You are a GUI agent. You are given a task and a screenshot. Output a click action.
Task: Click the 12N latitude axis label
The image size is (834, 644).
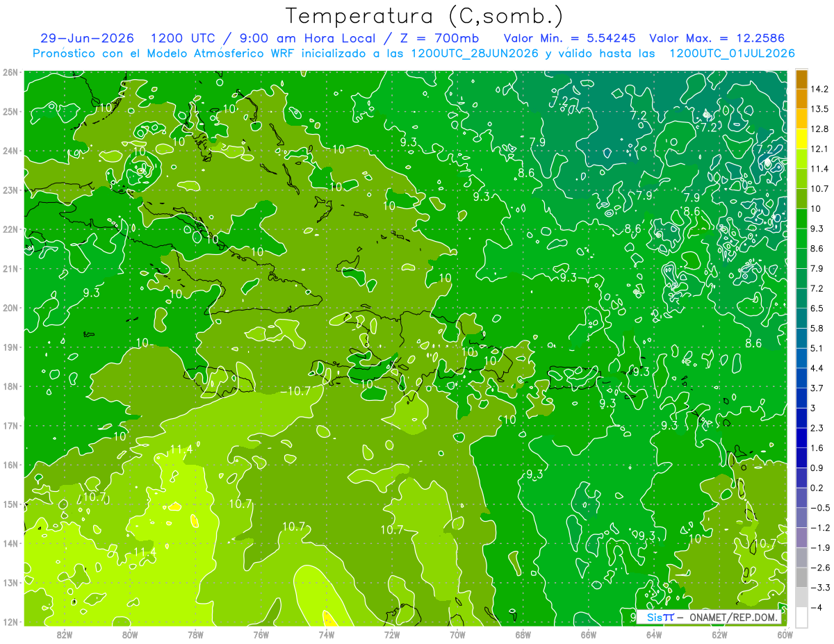click(11, 621)
